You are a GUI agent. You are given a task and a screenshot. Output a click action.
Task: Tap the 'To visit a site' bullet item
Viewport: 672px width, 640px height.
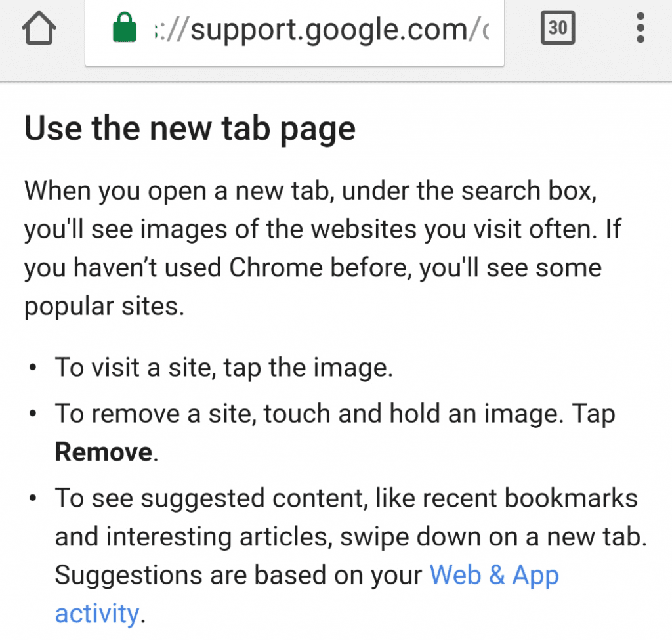click(x=224, y=368)
